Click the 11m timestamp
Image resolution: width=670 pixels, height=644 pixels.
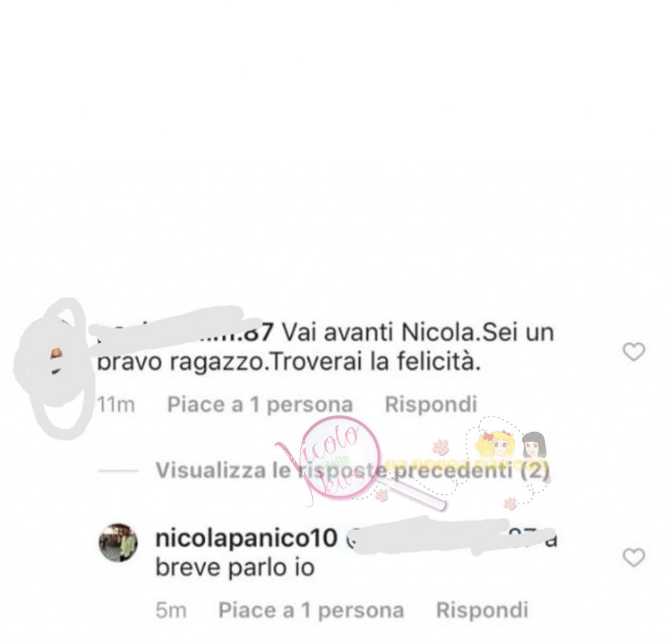click(116, 404)
